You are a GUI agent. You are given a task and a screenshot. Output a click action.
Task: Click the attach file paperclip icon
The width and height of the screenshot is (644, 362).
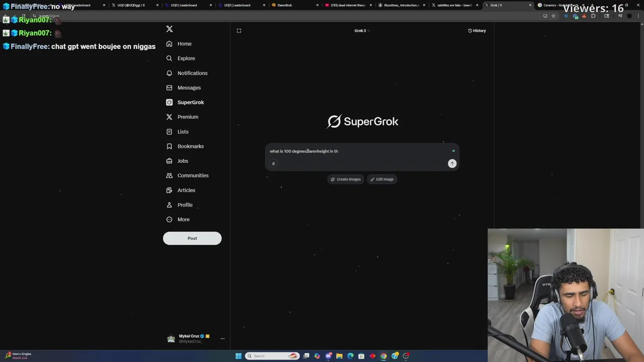[274, 163]
